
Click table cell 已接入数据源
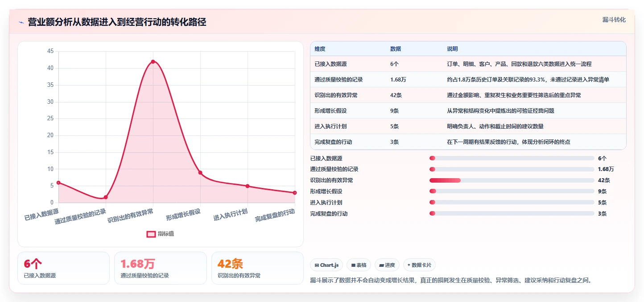330,64
